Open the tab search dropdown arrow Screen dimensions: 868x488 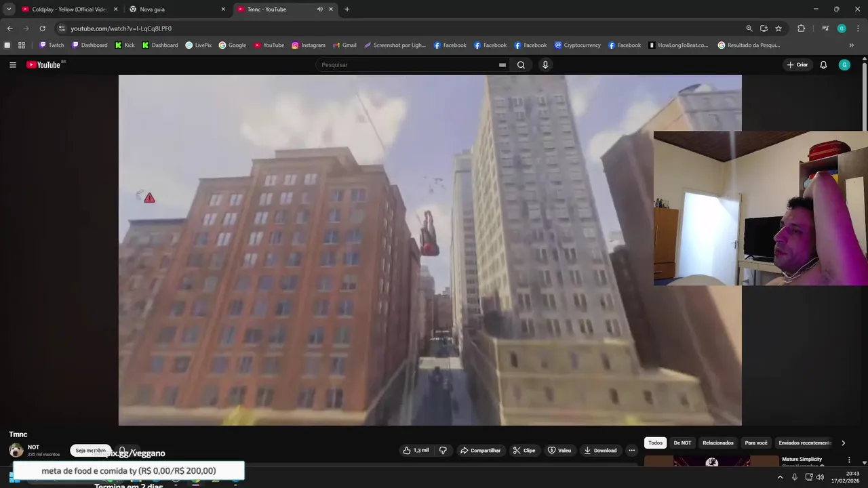[x=9, y=9]
